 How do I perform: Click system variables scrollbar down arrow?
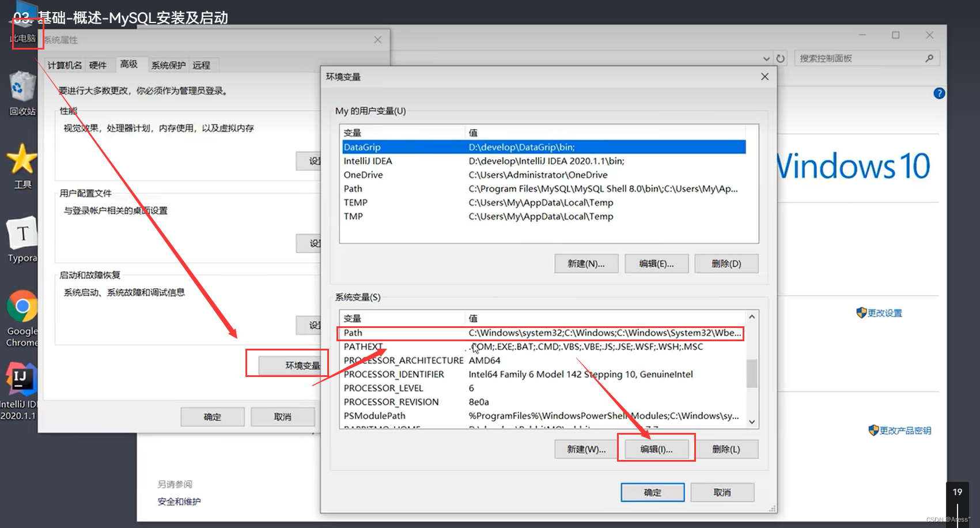tap(752, 422)
